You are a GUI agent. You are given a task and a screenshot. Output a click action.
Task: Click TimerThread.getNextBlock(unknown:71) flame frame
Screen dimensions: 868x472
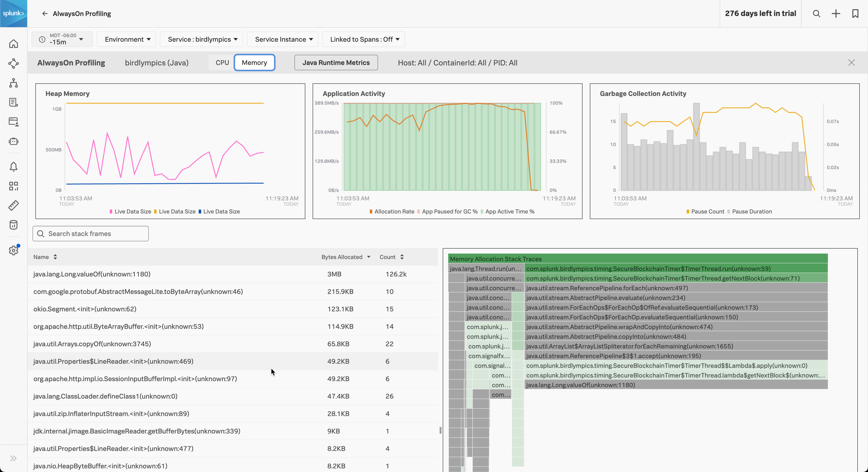[676, 278]
